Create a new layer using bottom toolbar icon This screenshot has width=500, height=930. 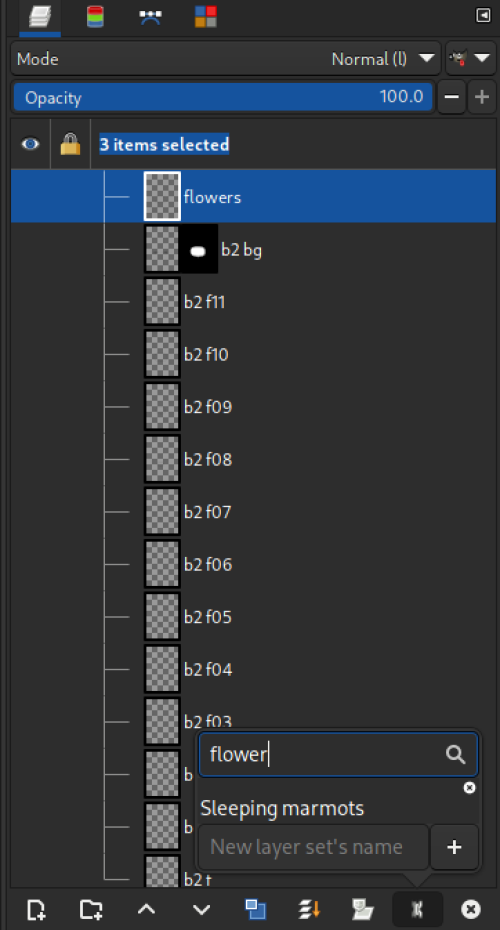click(36, 909)
